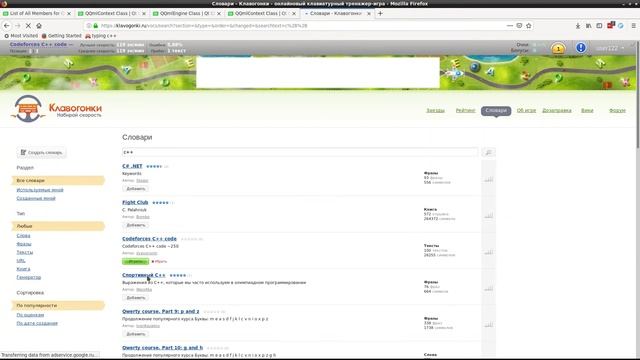Expand the Codeforces C++ code dropdown in top bar

[41, 44]
